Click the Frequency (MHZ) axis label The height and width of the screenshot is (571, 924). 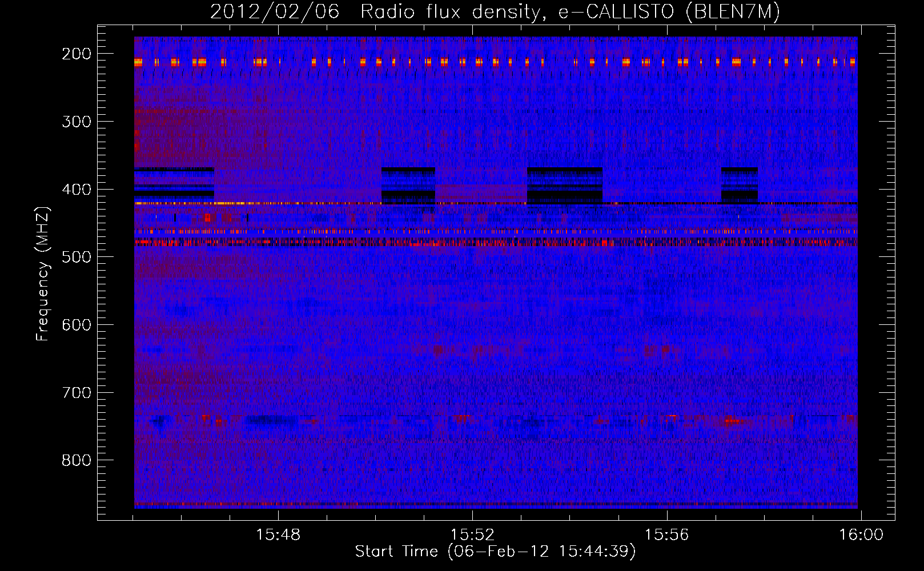click(43, 274)
